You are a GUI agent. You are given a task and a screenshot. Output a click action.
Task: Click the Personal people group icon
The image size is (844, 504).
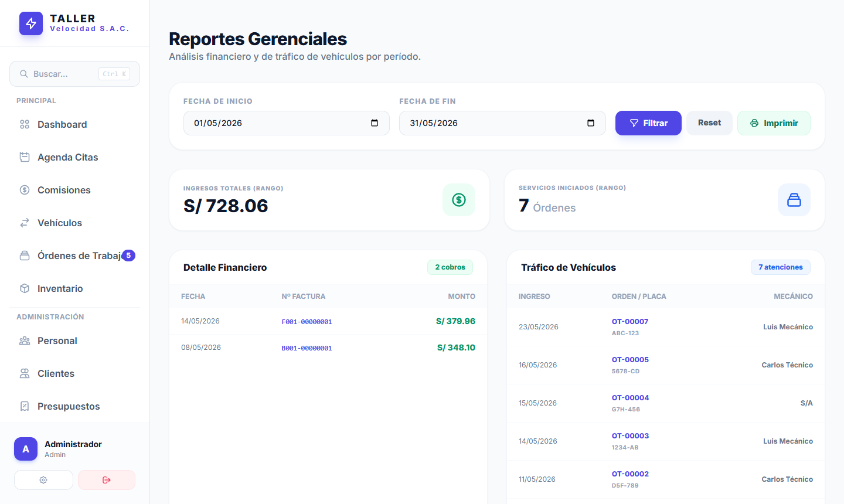pyautogui.click(x=25, y=340)
